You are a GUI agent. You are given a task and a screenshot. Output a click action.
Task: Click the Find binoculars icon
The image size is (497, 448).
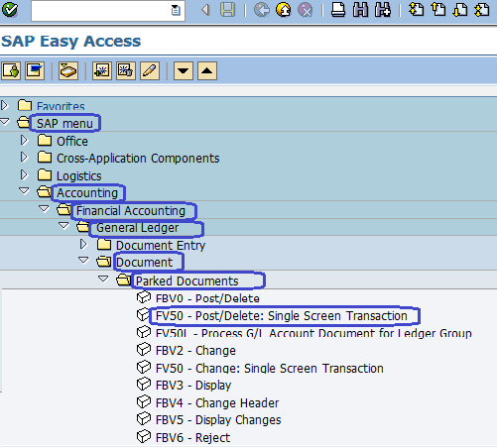click(360, 10)
